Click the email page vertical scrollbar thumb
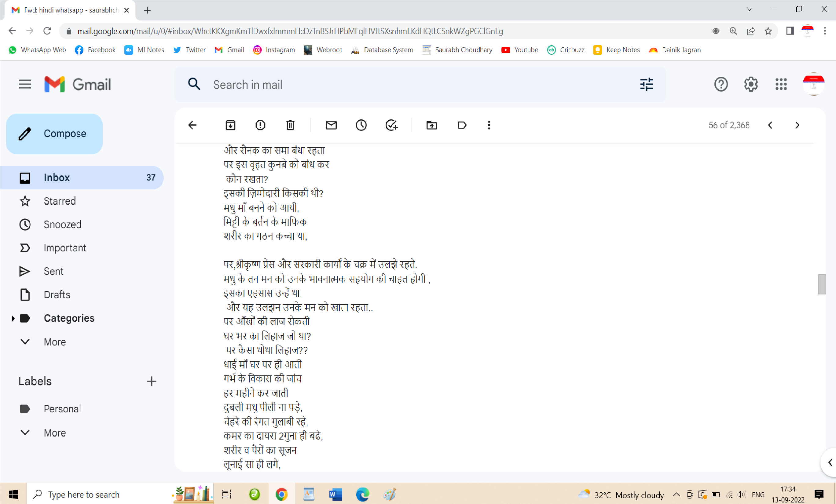The image size is (836, 504). (x=822, y=284)
